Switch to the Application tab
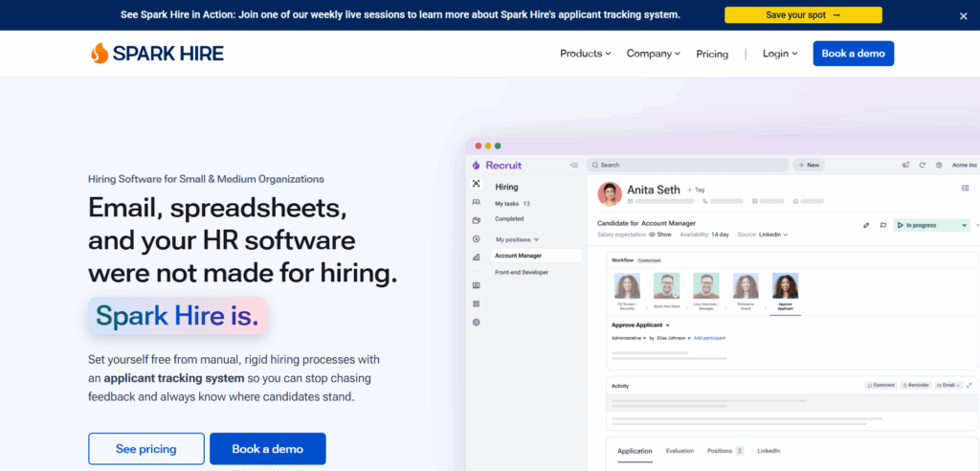The image size is (980, 471). coord(635,451)
